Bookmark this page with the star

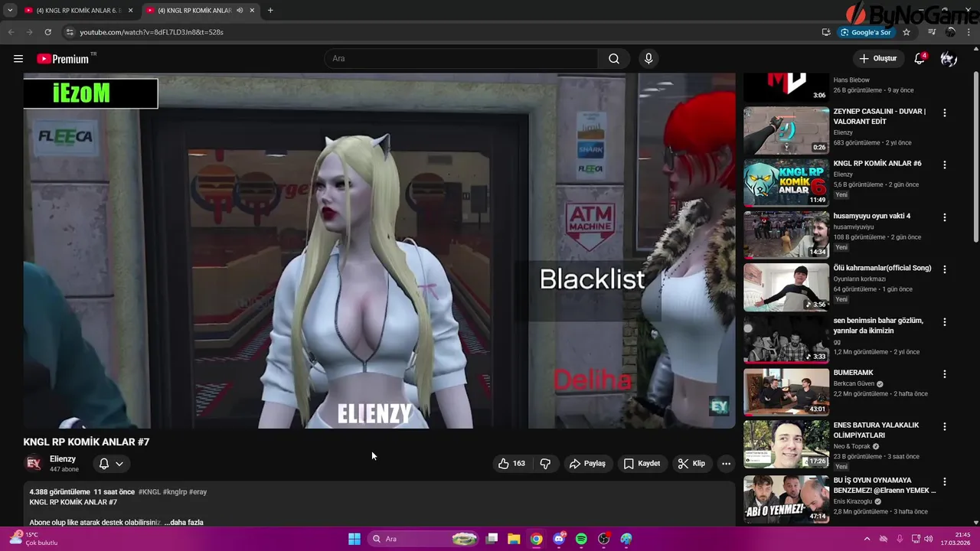click(x=906, y=32)
